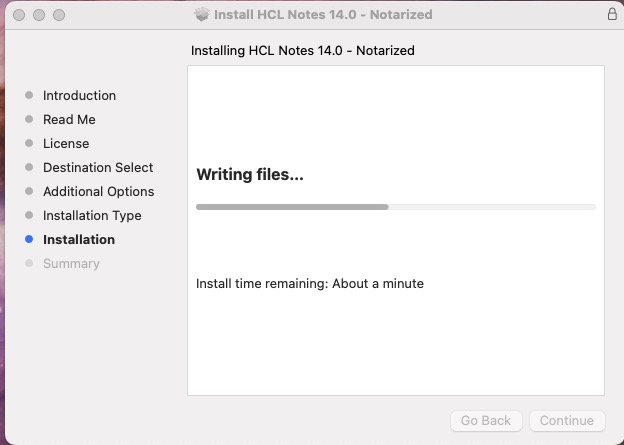Click the Summary step in the sidebar
The image size is (624, 445).
pos(71,264)
